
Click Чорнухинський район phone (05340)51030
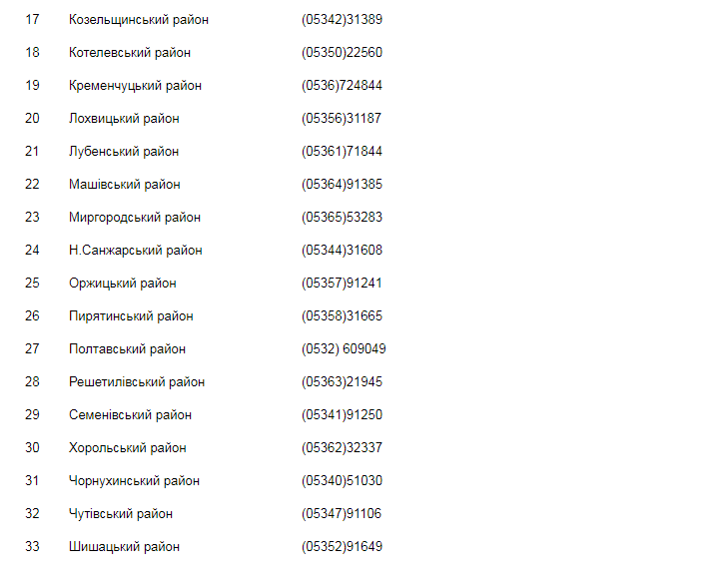(x=342, y=481)
